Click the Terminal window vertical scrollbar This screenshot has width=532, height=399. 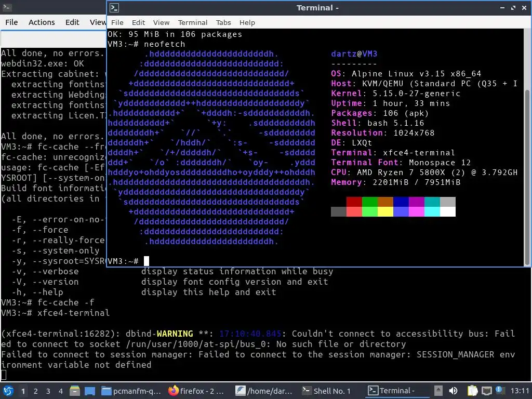coord(527,177)
